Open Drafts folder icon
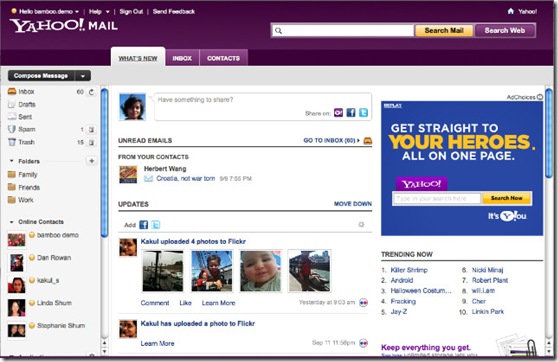Screen dimensions: 558x362 pyautogui.click(x=12, y=104)
